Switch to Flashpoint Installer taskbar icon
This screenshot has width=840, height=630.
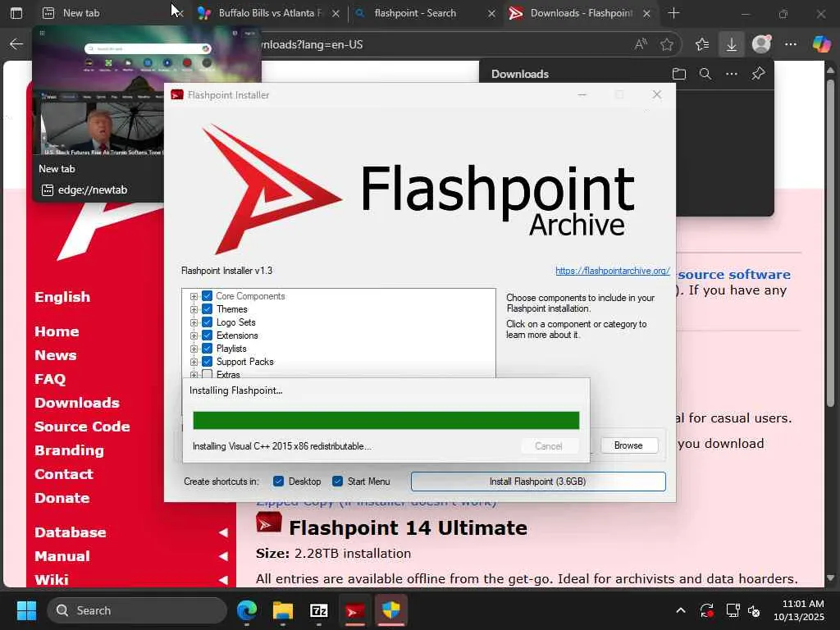tap(354, 610)
